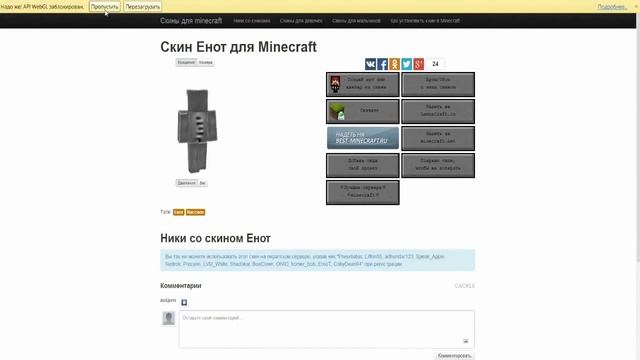640x360 pixels.
Task: Click the Надеть на minecraft.net button
Action: (438, 138)
